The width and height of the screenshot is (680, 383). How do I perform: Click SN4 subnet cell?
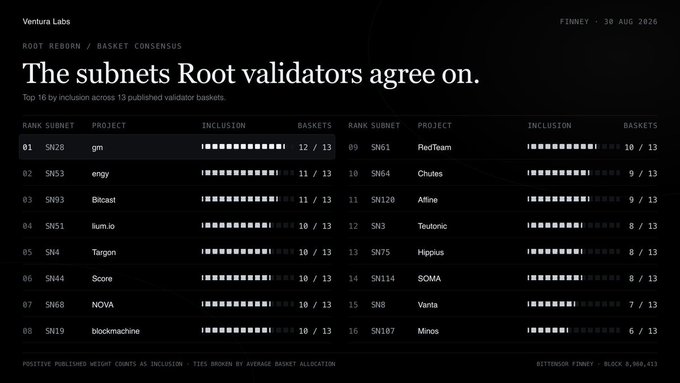(52, 252)
